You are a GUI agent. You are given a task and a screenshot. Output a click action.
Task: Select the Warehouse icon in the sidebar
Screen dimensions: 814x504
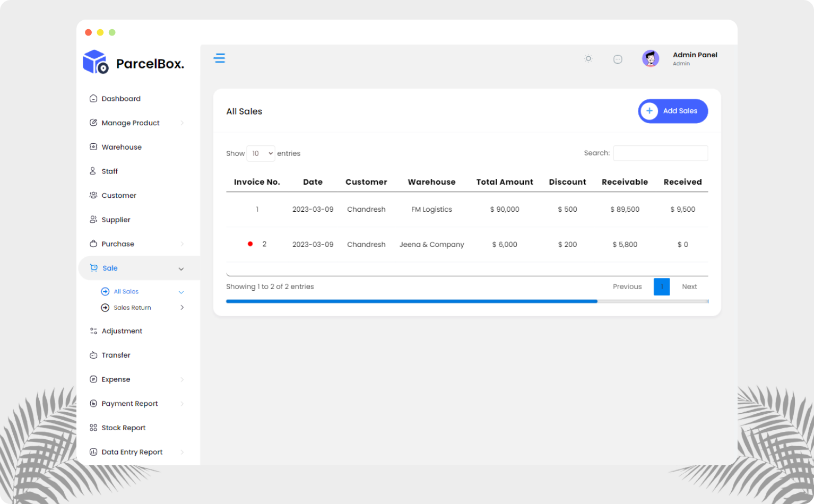tap(93, 147)
